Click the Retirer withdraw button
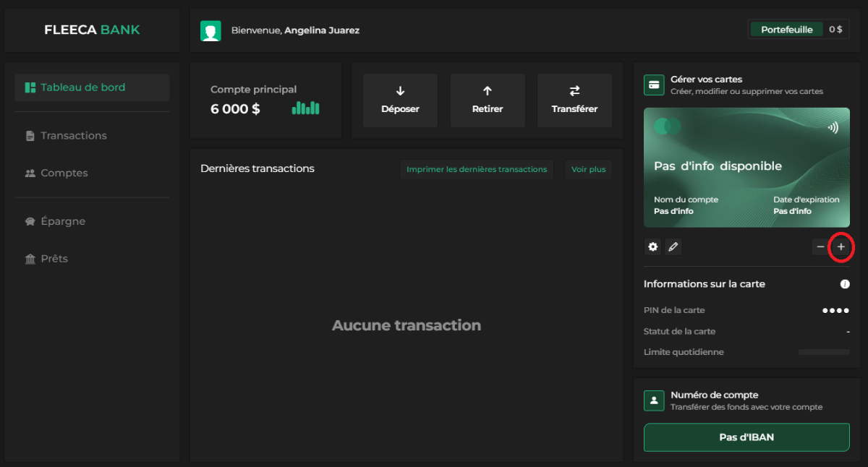This screenshot has width=868, height=467. (x=488, y=100)
